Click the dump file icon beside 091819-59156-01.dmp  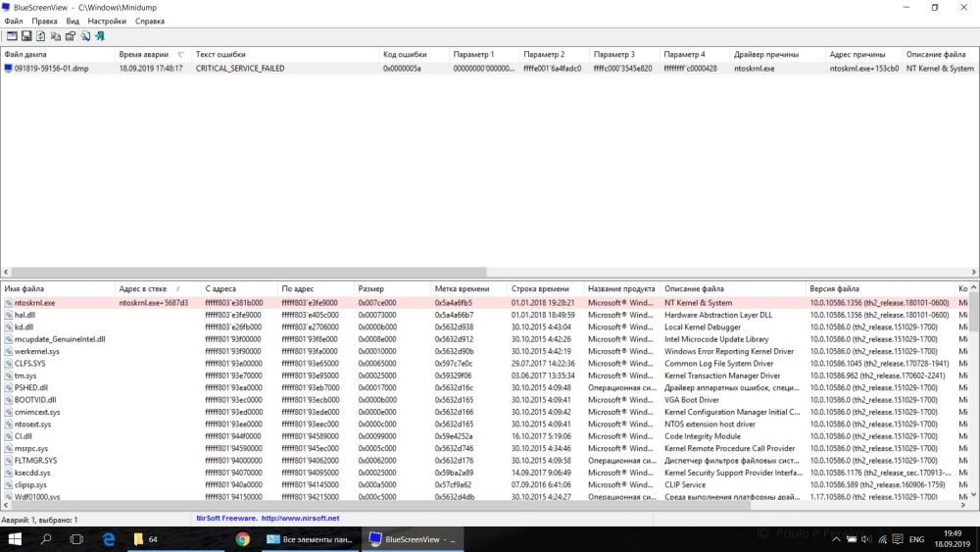(x=8, y=68)
